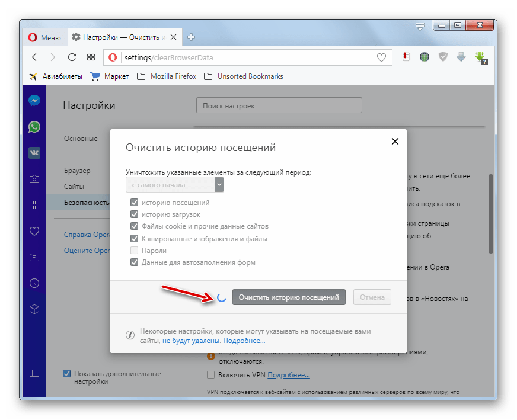Toggle Включить VPN checkbox

210,375
